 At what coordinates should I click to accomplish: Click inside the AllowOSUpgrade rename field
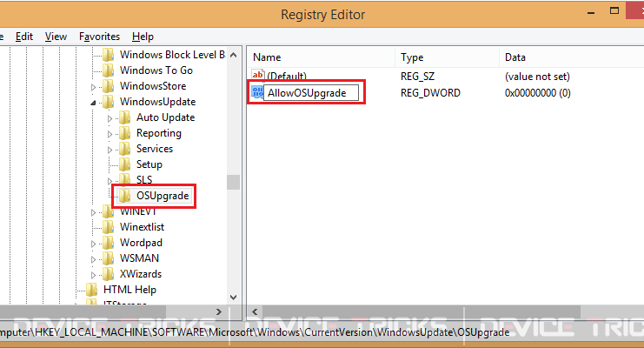[311, 93]
